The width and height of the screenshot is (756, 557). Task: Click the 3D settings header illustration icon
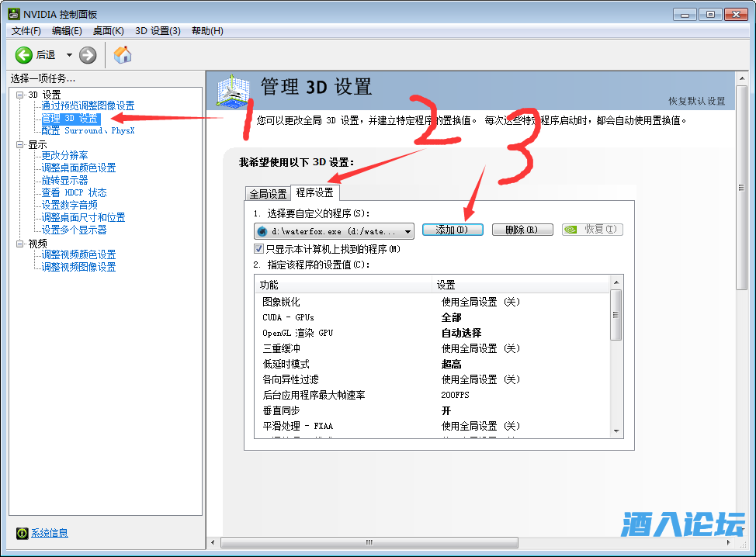click(x=234, y=91)
